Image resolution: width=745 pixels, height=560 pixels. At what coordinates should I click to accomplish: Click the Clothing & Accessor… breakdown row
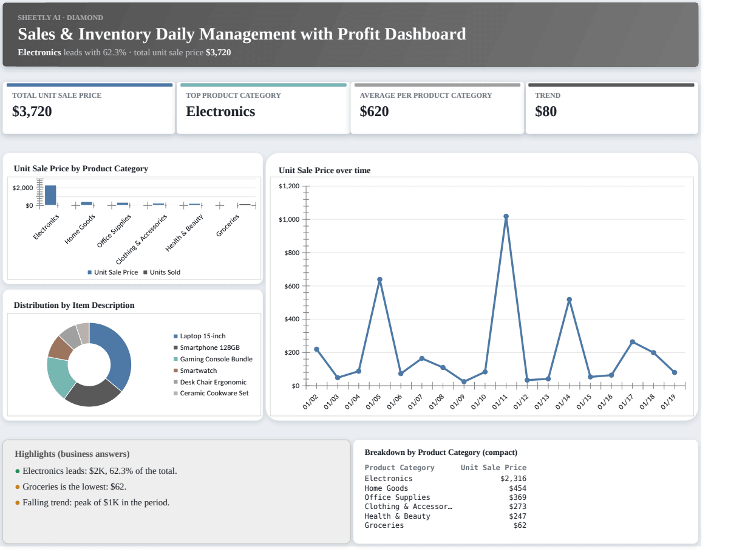coord(445,507)
